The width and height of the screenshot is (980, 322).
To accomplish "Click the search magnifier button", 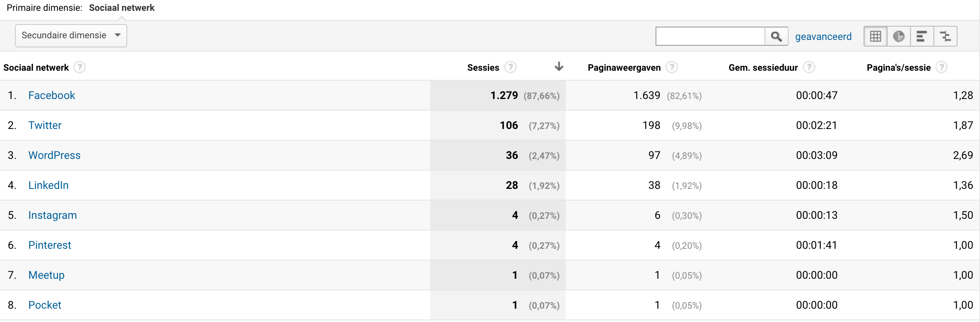I will click(776, 36).
